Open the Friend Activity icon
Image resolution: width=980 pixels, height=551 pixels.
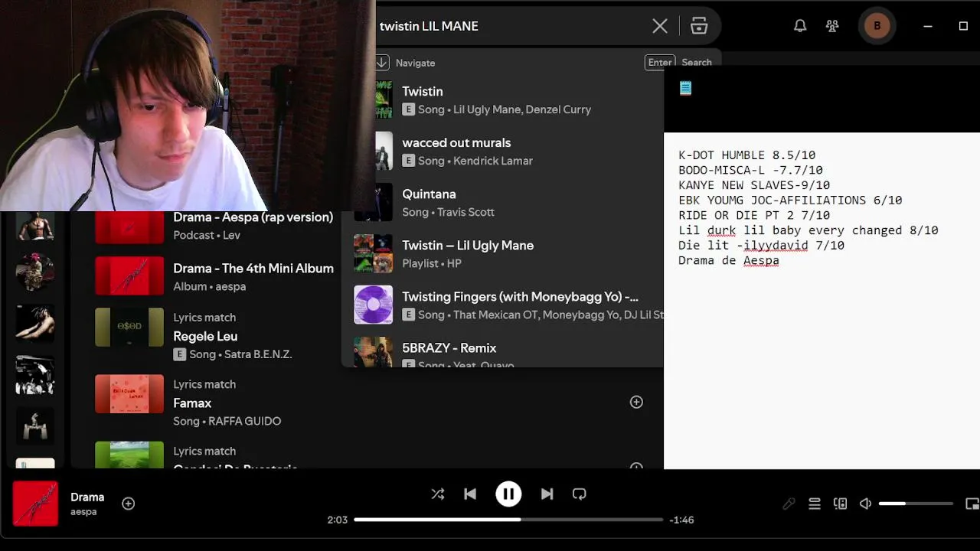click(832, 26)
